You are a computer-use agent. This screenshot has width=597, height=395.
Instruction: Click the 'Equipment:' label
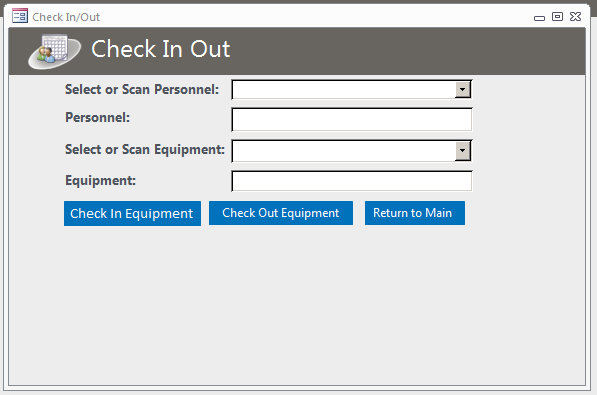101,181
